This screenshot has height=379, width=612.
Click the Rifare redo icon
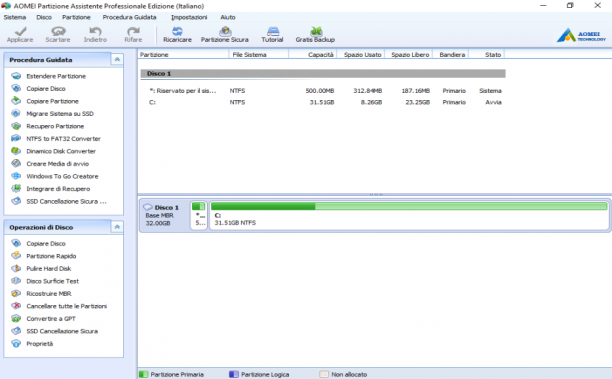pos(133,31)
